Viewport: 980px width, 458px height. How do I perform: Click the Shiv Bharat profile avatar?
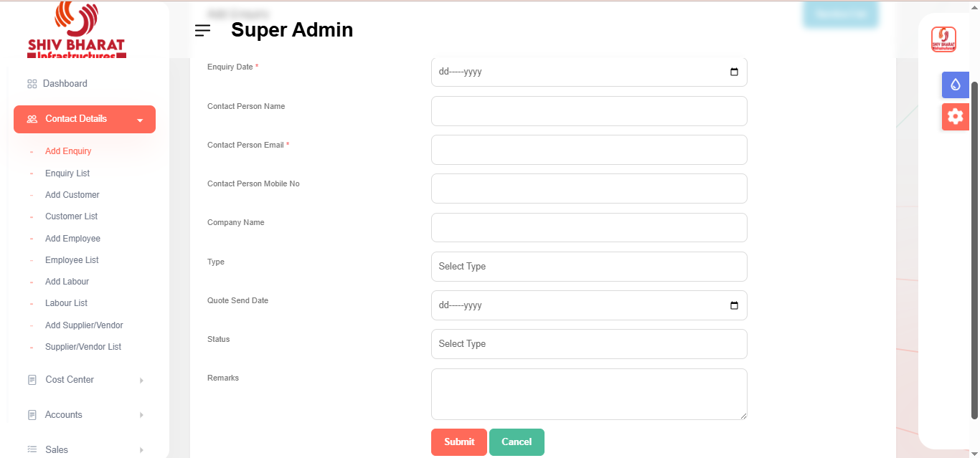coord(943,39)
